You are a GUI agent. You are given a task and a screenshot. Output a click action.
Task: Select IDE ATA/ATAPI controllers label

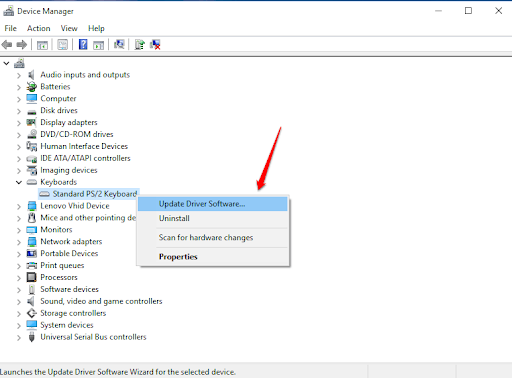85,158
